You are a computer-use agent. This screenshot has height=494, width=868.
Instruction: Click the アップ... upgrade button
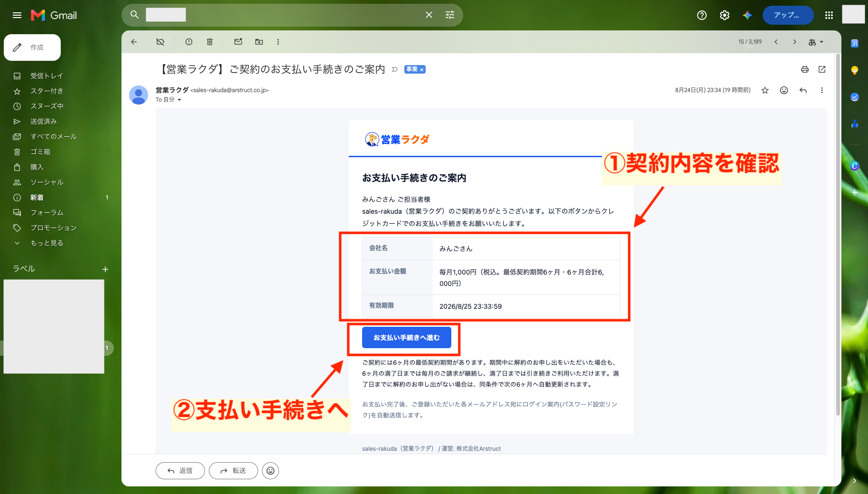[788, 15]
